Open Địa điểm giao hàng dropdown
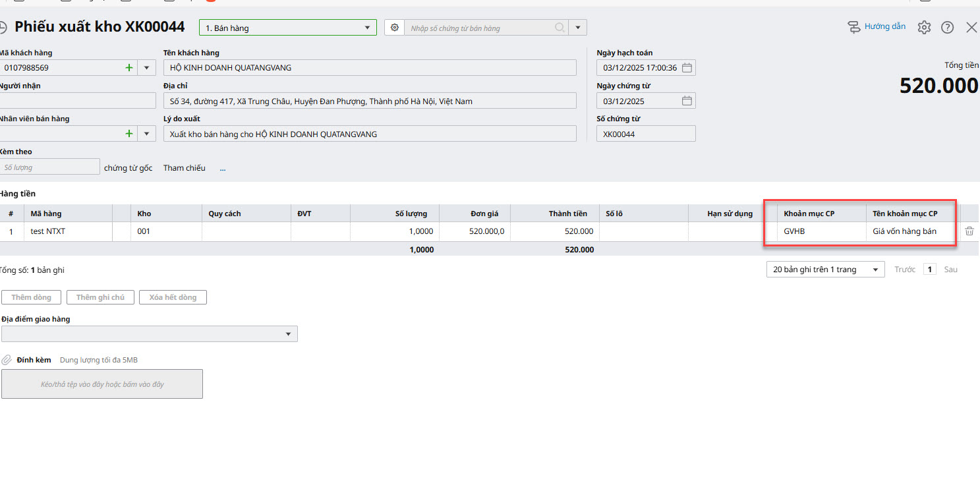Image resolution: width=980 pixels, height=493 pixels. [x=288, y=334]
